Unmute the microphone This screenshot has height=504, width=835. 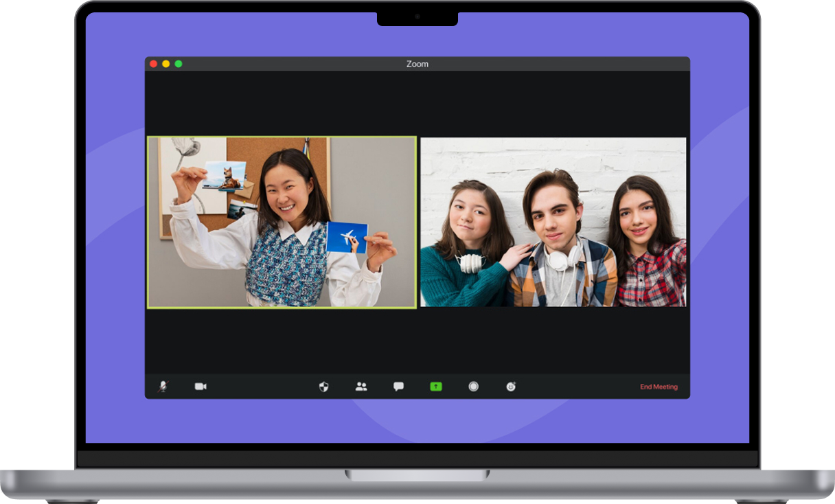163,387
